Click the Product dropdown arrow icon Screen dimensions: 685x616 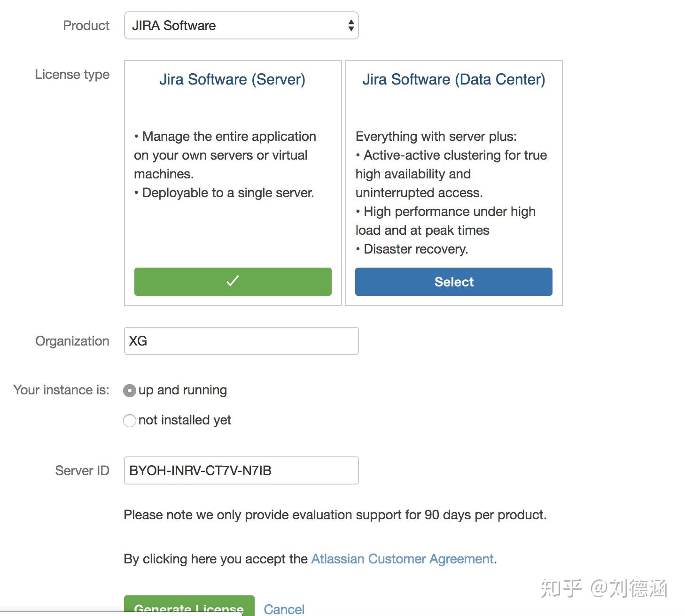click(x=350, y=25)
